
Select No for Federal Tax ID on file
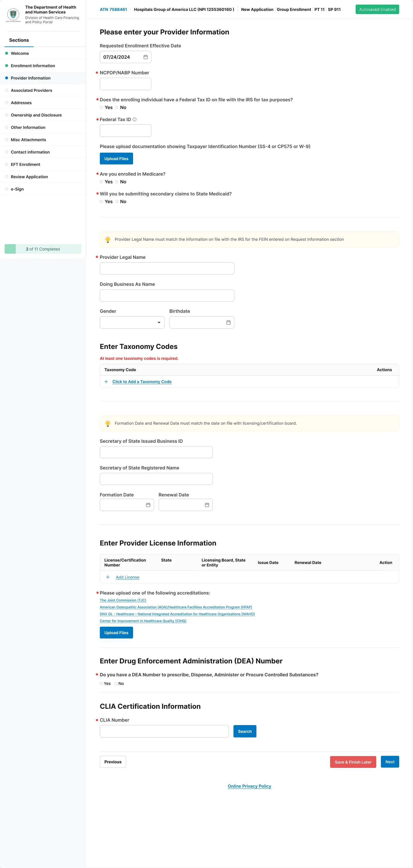coord(117,108)
